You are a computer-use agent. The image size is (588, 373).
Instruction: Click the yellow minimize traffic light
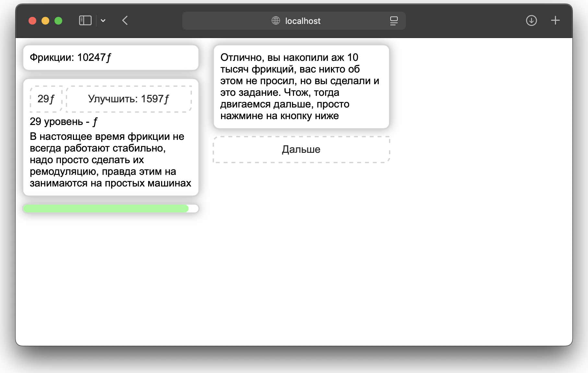[45, 20]
